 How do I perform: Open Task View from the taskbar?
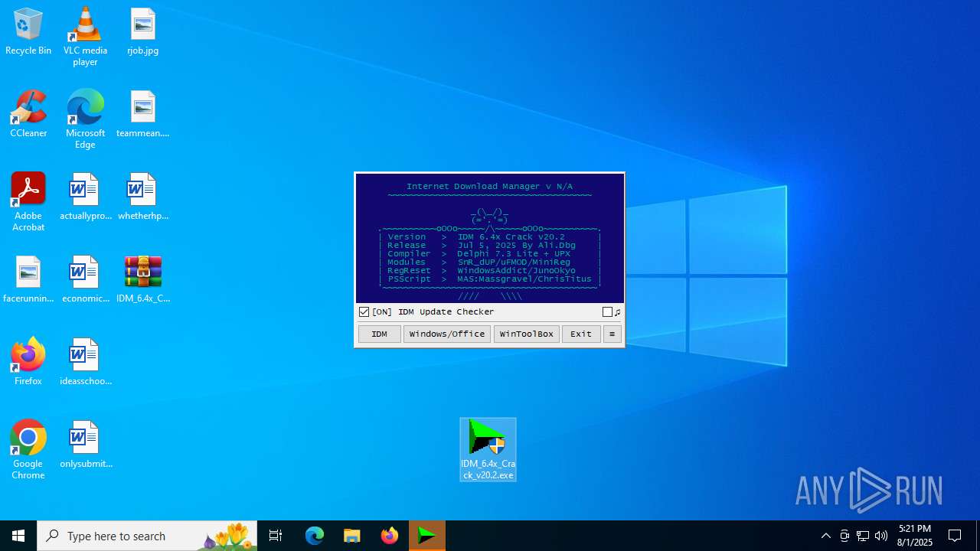point(276,536)
